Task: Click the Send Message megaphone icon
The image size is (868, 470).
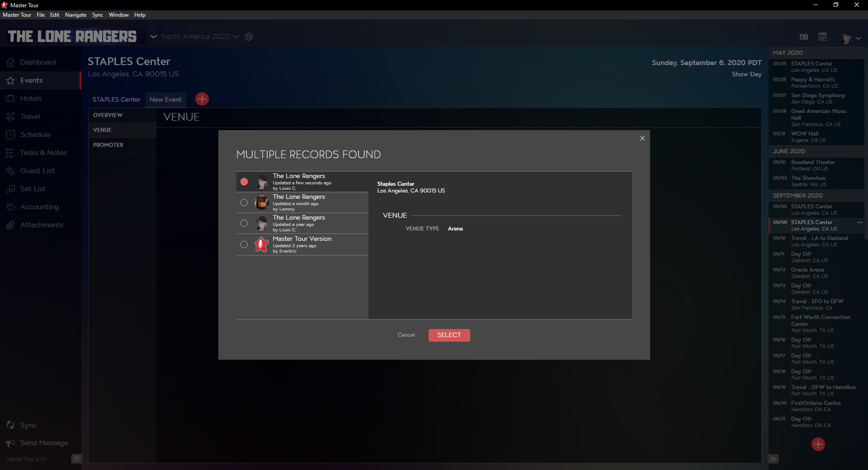Action: 10,443
